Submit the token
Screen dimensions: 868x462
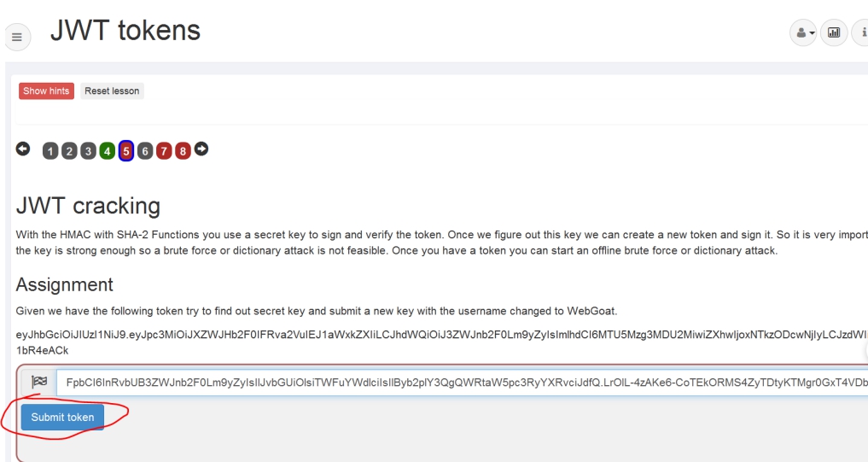coord(62,417)
